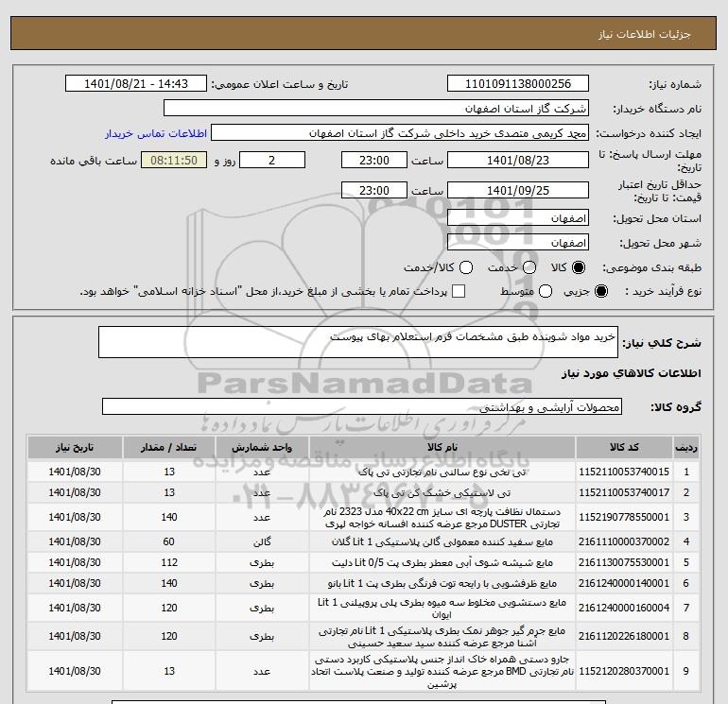Click the need number field 1101091138000256
728x704 pixels.
tap(518, 83)
